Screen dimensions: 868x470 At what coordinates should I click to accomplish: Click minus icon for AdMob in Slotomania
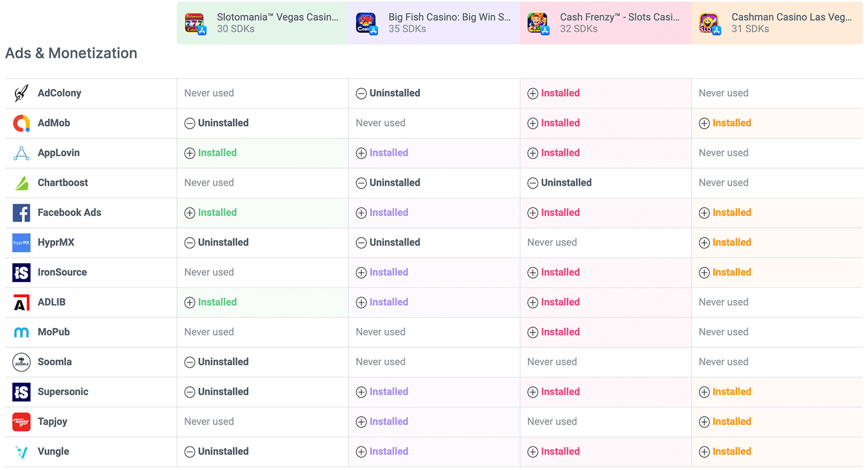point(190,123)
